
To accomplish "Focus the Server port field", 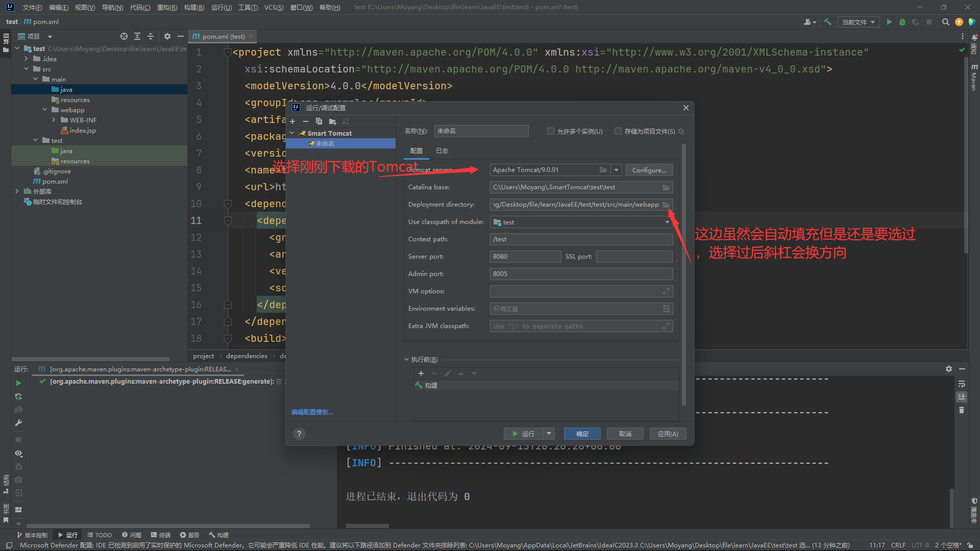I will [525, 257].
